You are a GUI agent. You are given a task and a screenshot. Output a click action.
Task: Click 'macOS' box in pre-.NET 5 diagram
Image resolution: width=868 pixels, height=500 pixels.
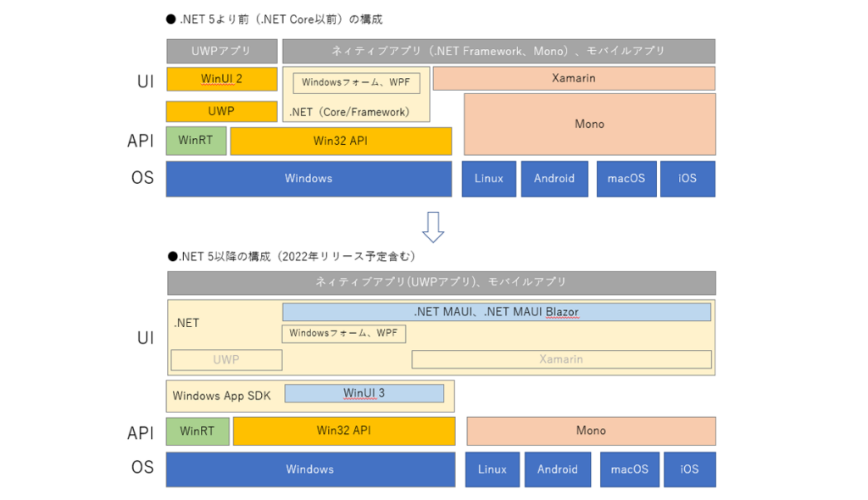(626, 179)
